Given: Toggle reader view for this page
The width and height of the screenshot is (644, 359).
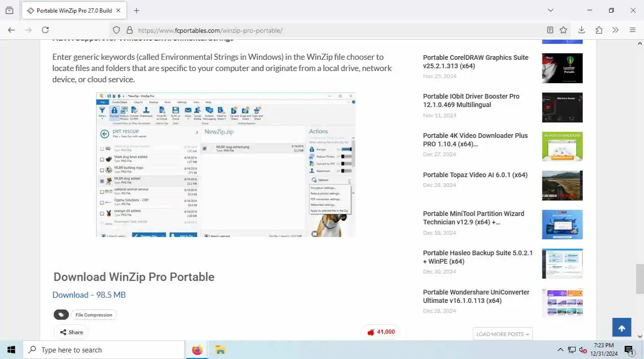Looking at the screenshot, I should (x=550, y=30).
